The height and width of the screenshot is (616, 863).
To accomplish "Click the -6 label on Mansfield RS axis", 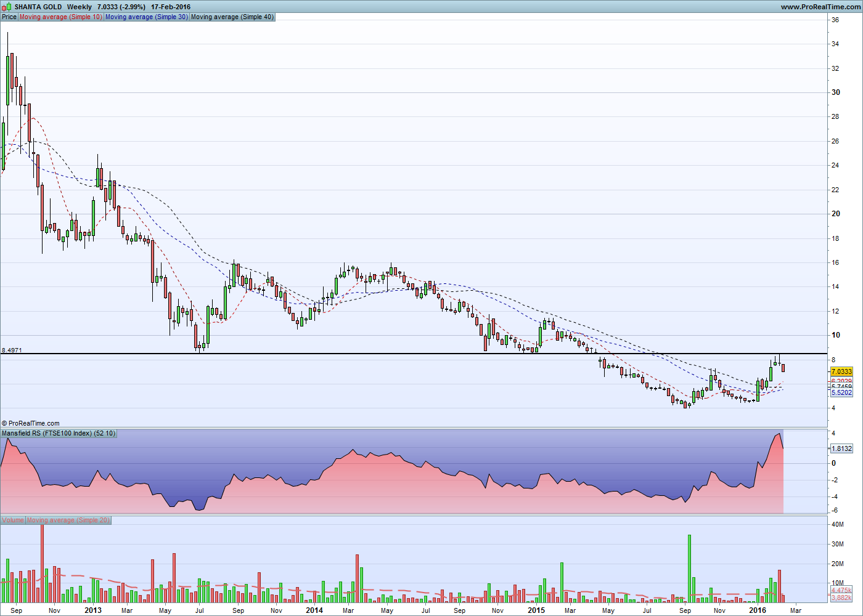I will pyautogui.click(x=834, y=510).
